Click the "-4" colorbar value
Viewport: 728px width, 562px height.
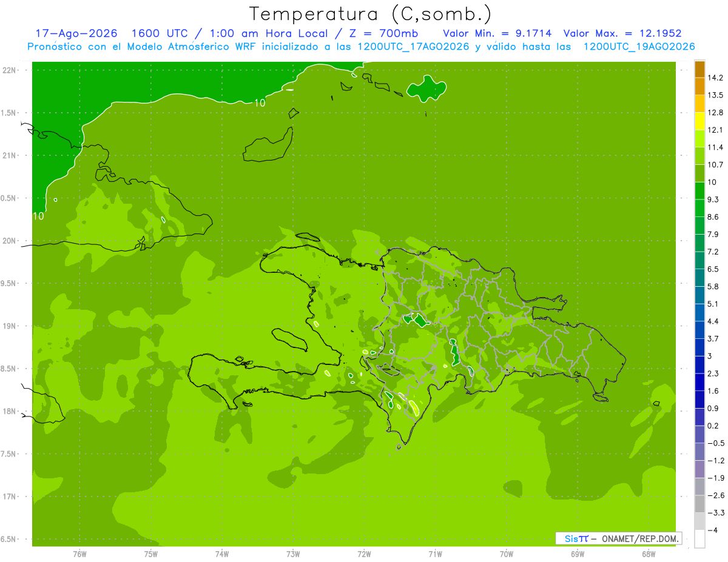pos(713,530)
